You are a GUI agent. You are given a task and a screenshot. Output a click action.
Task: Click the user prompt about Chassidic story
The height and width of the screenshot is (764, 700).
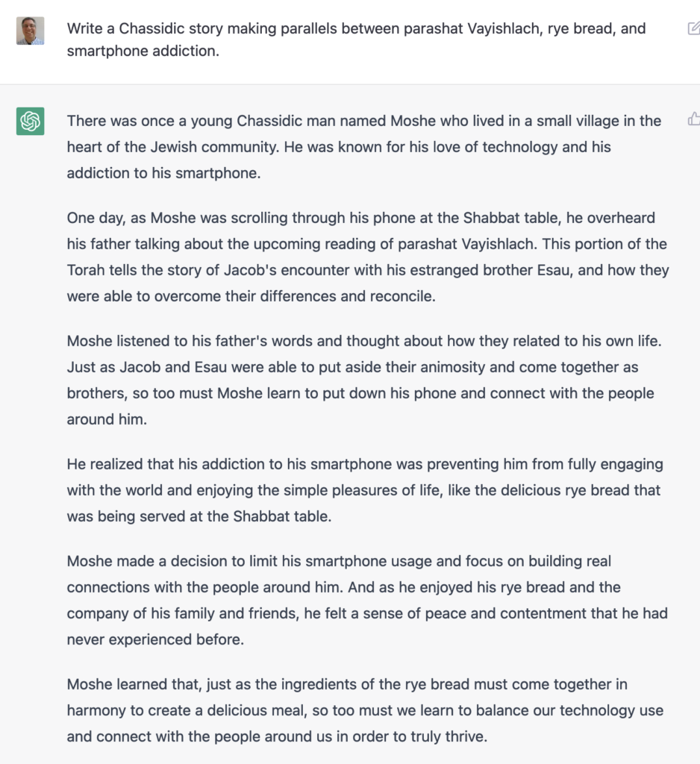356,40
